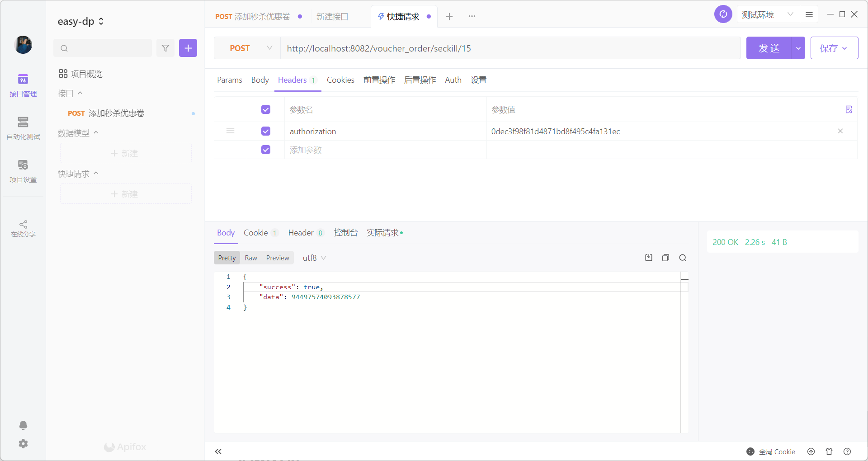Click the purple plus button to add new item
This screenshot has height=461, width=868.
point(188,48)
